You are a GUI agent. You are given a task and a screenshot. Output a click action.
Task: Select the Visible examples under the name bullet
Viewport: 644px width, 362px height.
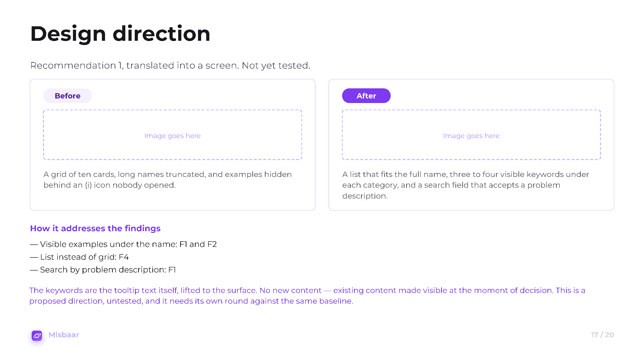[123, 244]
